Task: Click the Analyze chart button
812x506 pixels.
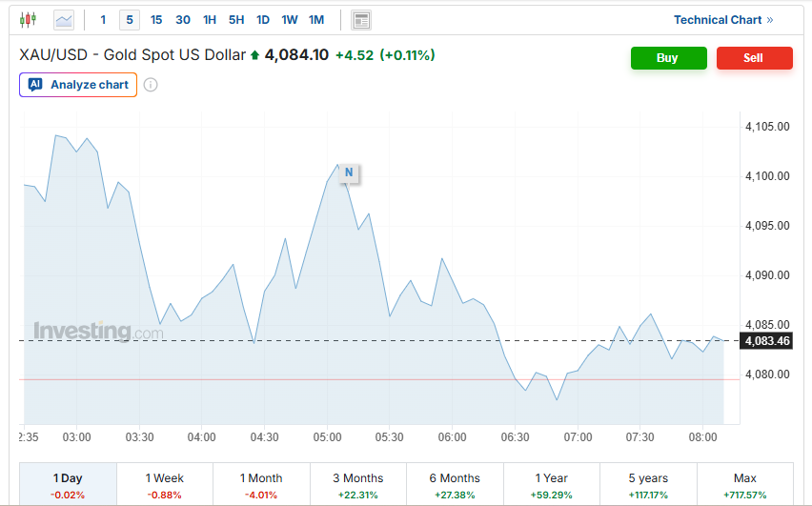Action: pos(77,85)
